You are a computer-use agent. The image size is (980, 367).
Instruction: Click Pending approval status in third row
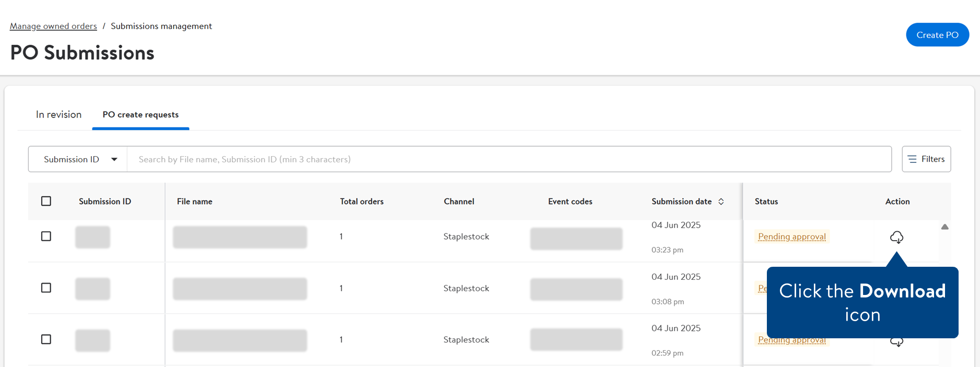tap(792, 341)
